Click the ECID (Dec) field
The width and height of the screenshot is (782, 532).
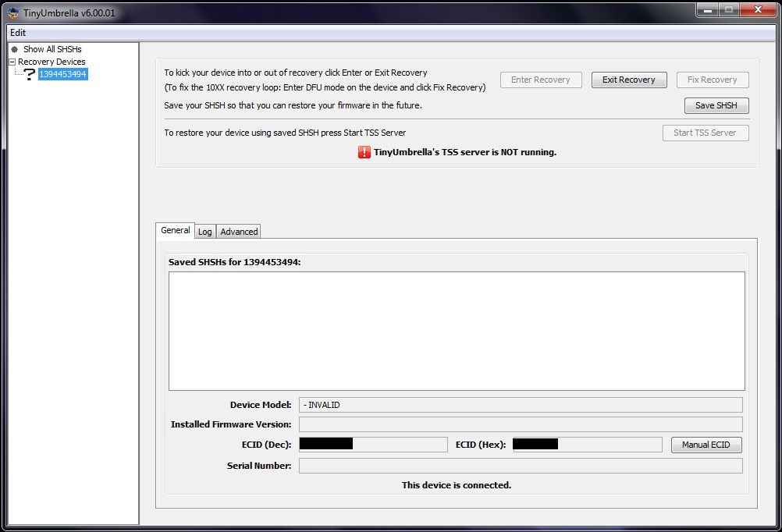[373, 445]
